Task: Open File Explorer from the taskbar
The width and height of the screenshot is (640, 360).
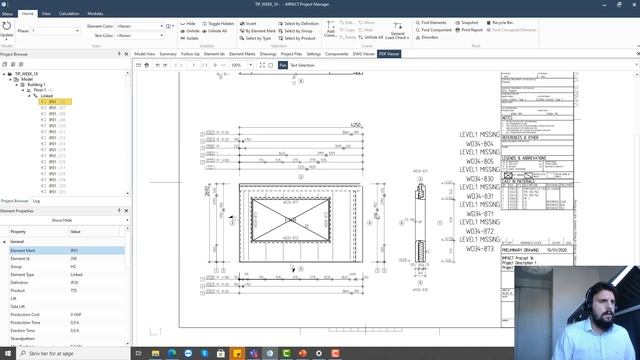Action: tap(156, 353)
